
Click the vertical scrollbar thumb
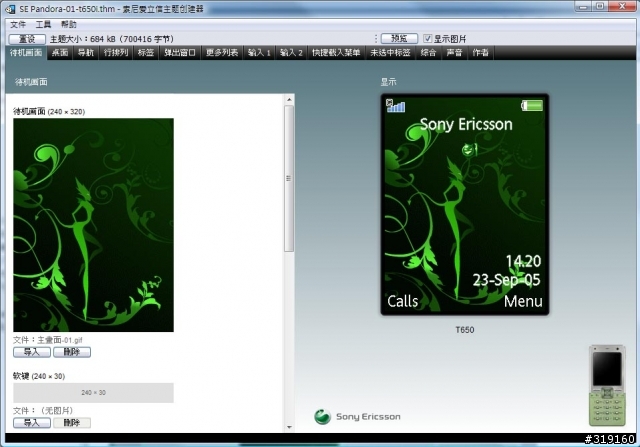[289, 178]
